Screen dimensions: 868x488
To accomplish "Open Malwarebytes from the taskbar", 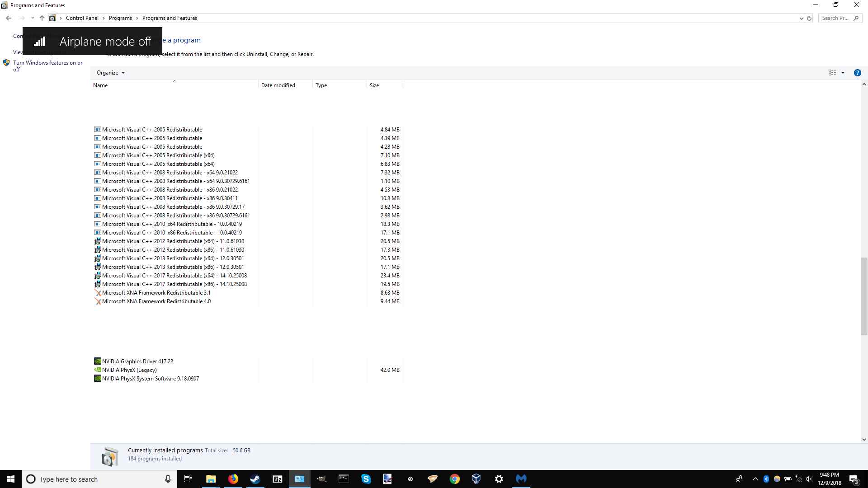I will pos(521,479).
